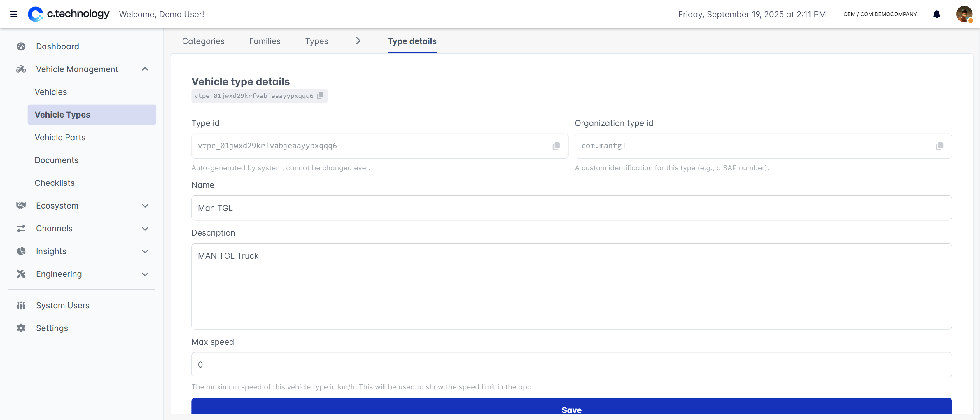The width and height of the screenshot is (980, 420).
Task: Collapse the Vehicle Management section
Action: [145, 69]
